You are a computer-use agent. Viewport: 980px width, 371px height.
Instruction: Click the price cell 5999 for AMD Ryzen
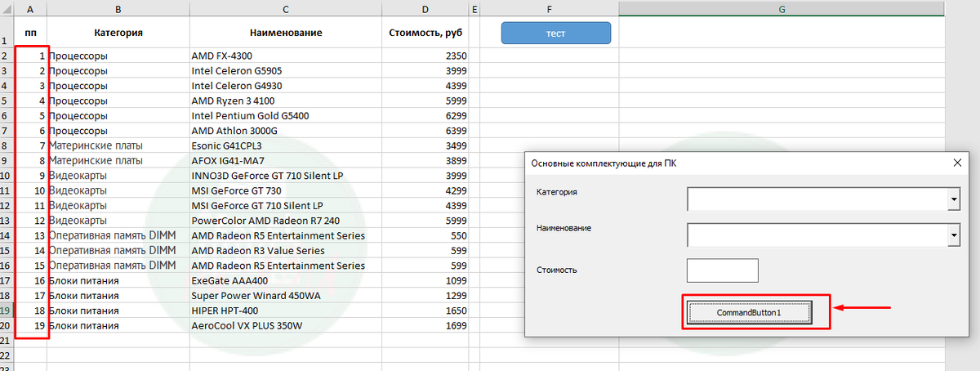click(425, 101)
